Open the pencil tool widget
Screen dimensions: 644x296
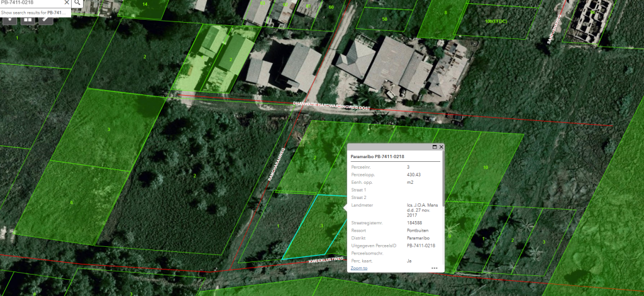coord(47,18)
